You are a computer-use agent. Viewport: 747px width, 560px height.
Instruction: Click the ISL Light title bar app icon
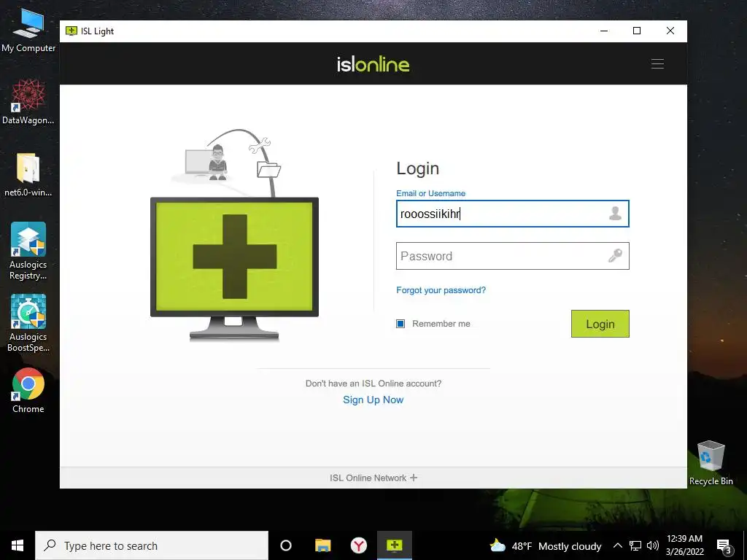point(71,31)
